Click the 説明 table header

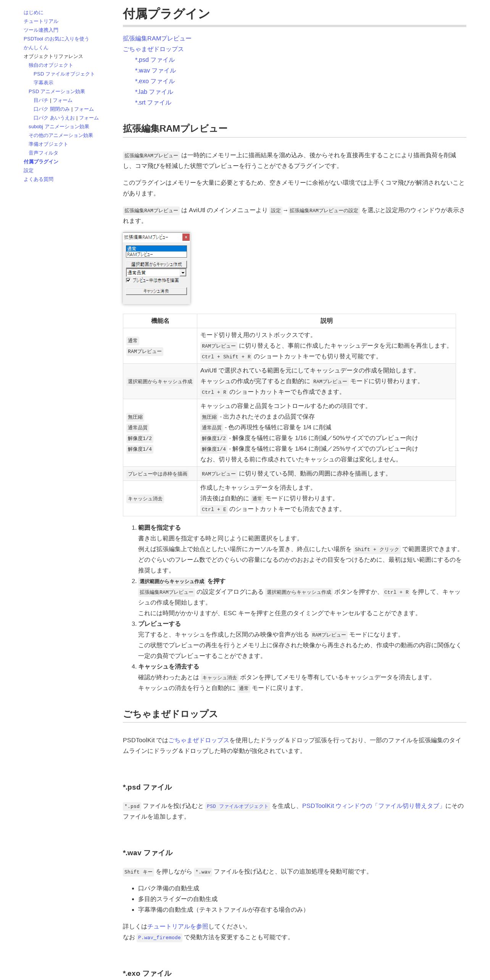click(x=327, y=321)
